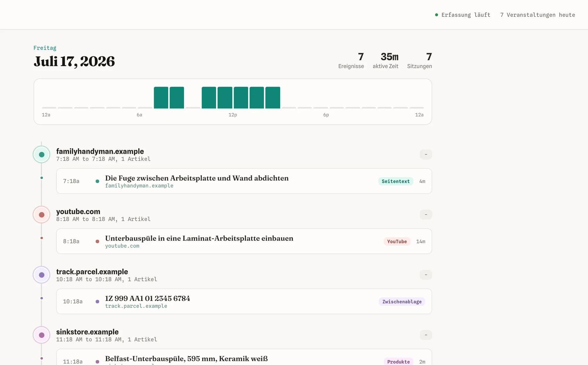Click the small teal dot beside the 7:18a entry
588x365 pixels.
97,181
